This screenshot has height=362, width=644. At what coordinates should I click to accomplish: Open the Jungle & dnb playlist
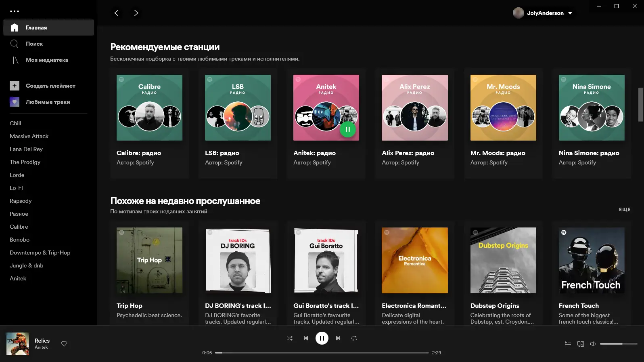pyautogui.click(x=26, y=265)
